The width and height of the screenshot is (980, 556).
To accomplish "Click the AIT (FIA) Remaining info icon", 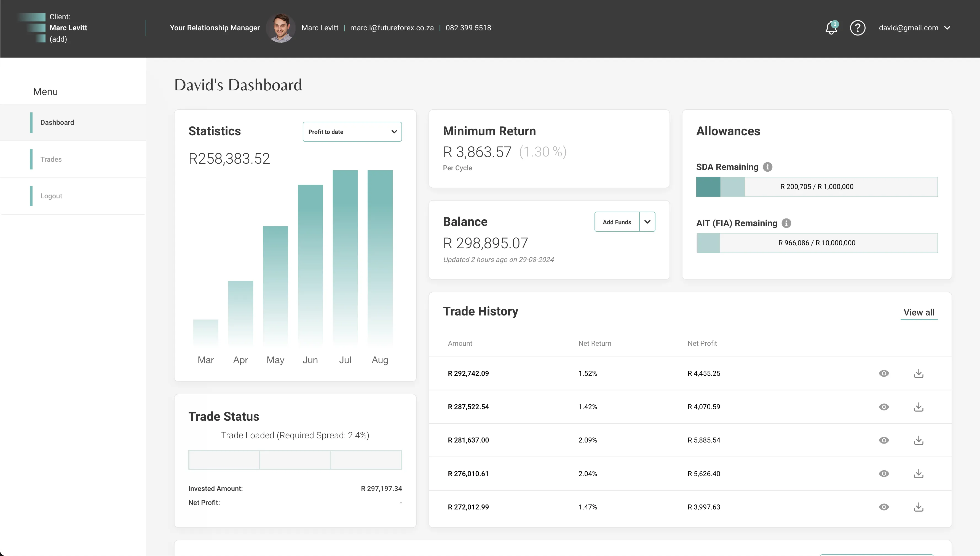I will coord(786,223).
